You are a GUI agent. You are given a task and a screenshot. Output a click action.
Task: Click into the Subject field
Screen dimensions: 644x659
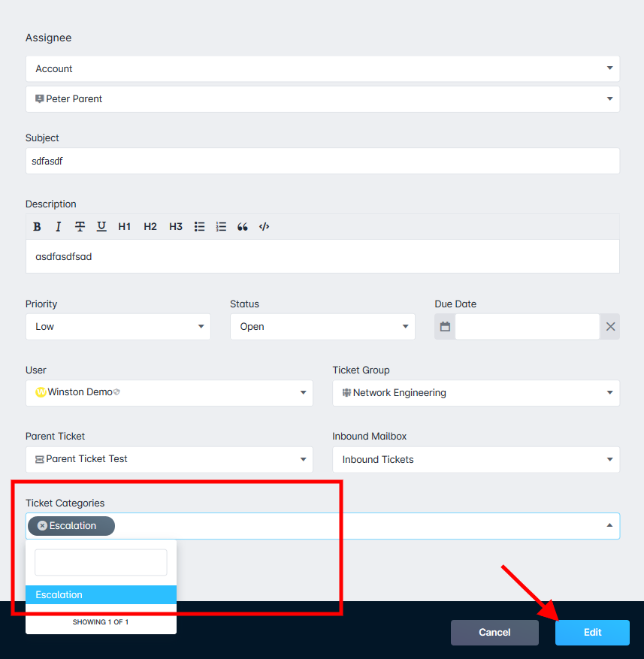322,161
